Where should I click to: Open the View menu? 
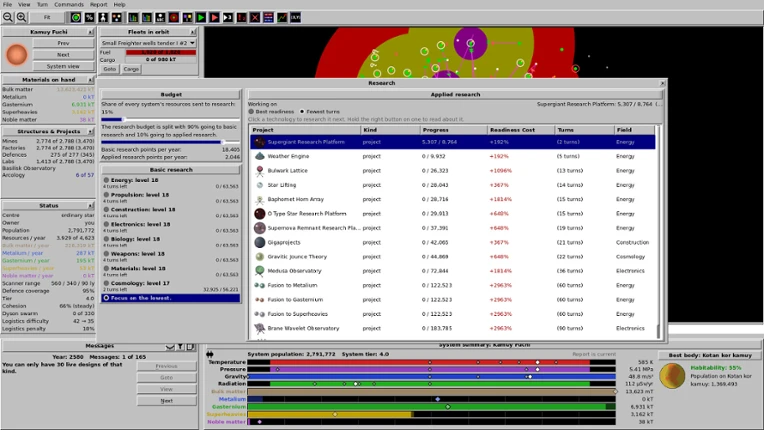pyautogui.click(x=24, y=4)
